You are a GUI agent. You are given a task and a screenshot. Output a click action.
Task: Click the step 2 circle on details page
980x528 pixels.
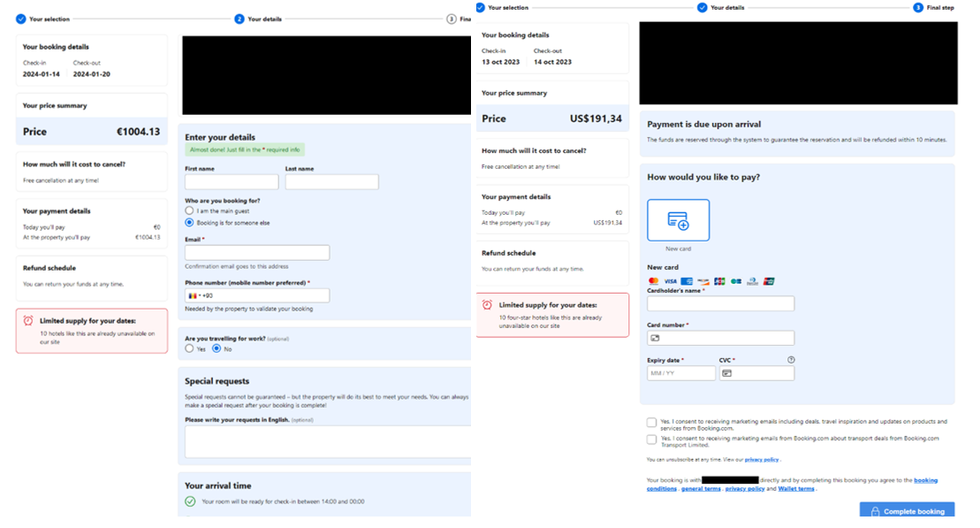coord(239,19)
